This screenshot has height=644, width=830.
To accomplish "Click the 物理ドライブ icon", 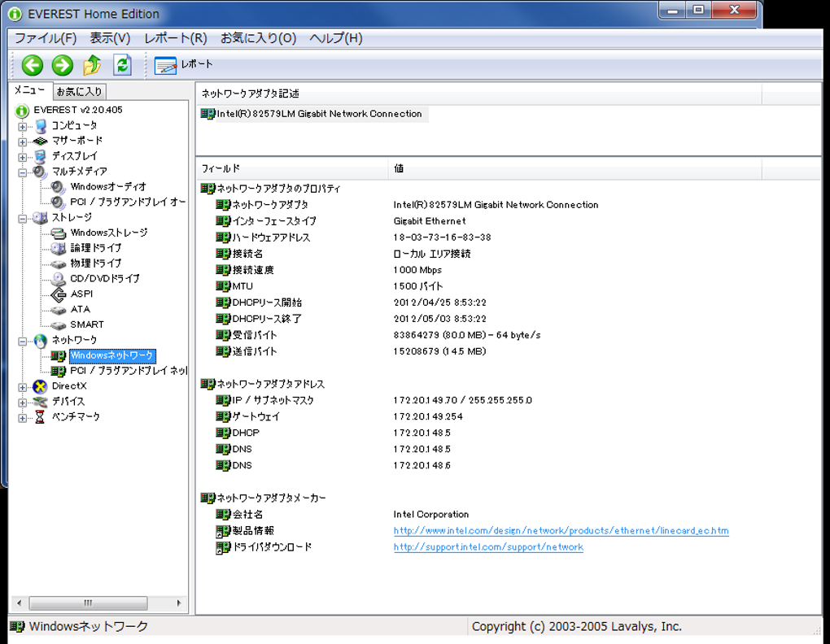I will coord(59,263).
